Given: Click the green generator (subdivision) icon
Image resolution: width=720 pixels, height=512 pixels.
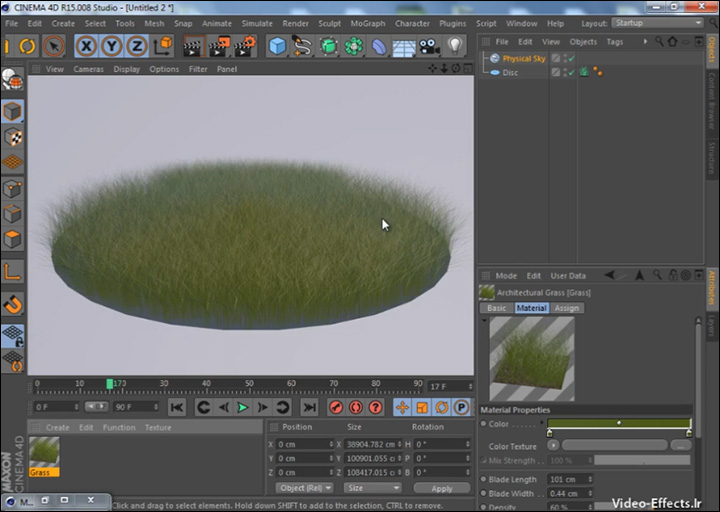Looking at the screenshot, I should tap(328, 46).
